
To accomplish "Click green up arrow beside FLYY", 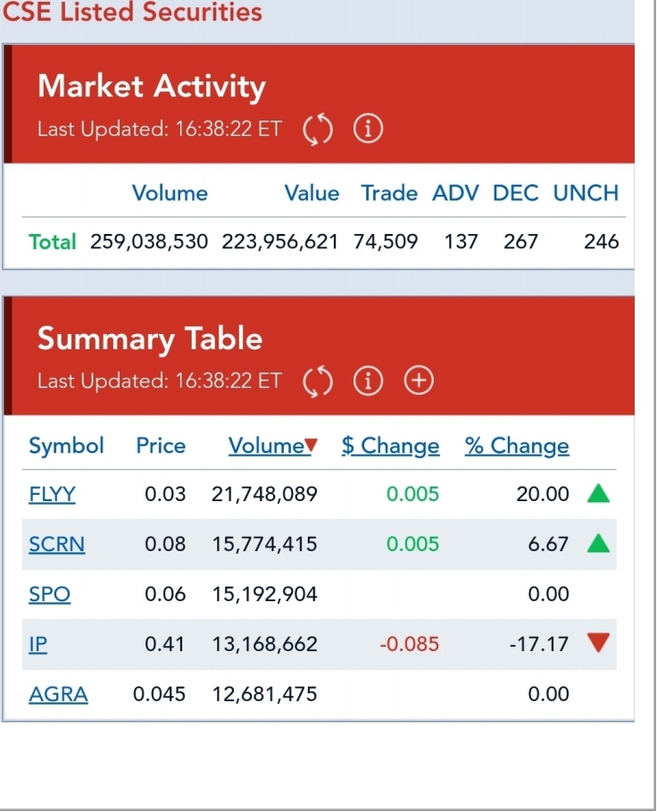I will tap(598, 493).
